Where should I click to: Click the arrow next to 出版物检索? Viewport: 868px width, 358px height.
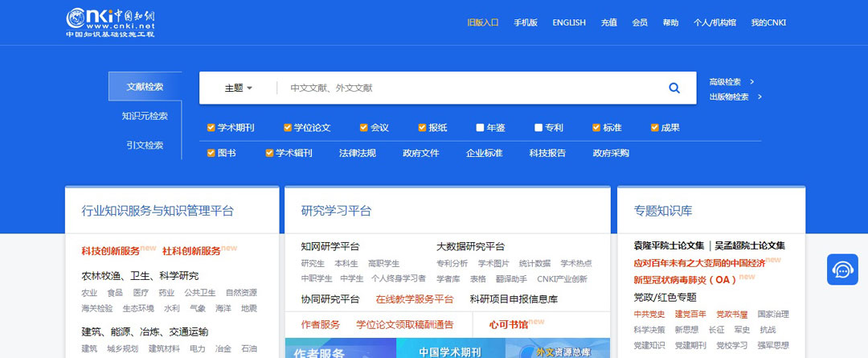[x=759, y=97]
